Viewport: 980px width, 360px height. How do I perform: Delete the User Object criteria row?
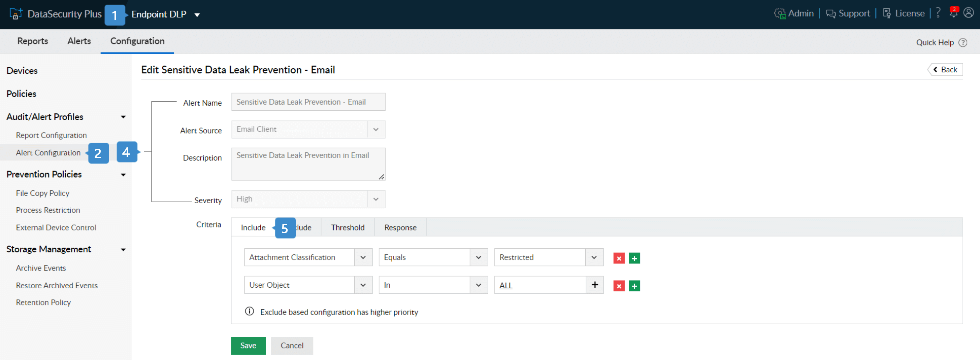coord(619,286)
